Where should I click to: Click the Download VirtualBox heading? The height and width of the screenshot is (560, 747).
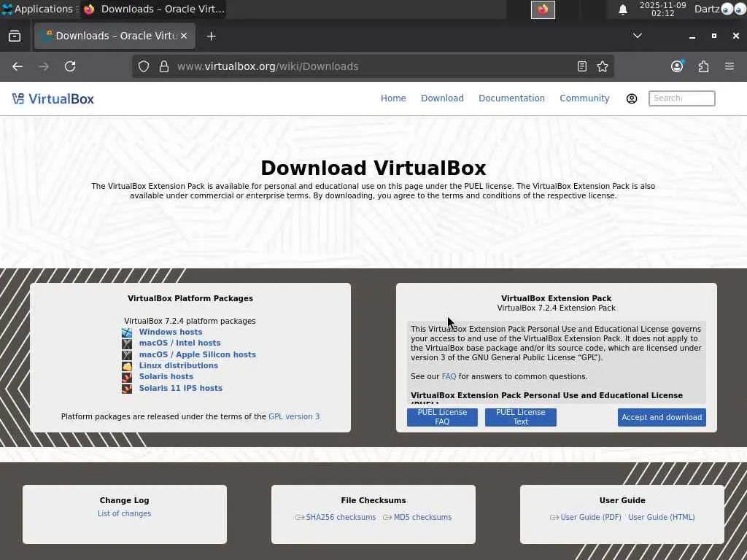tap(373, 168)
